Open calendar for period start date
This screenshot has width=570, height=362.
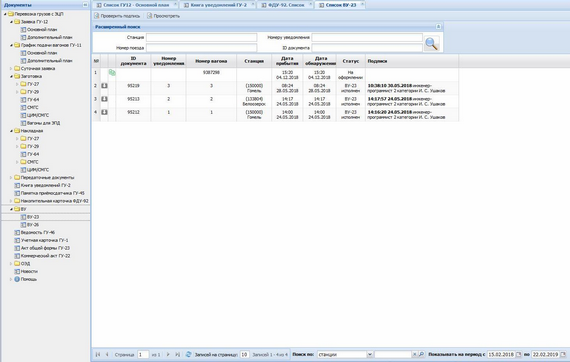[x=519, y=354]
